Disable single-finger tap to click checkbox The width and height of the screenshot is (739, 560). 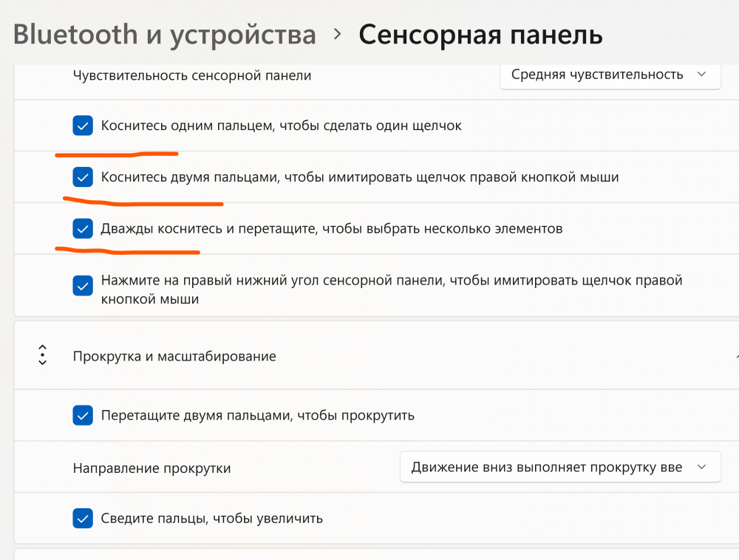tap(83, 126)
